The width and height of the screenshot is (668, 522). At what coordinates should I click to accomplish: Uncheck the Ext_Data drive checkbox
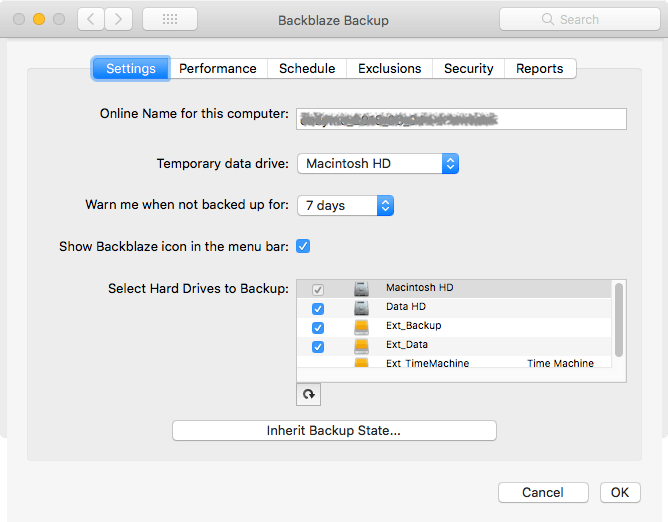coord(317,346)
